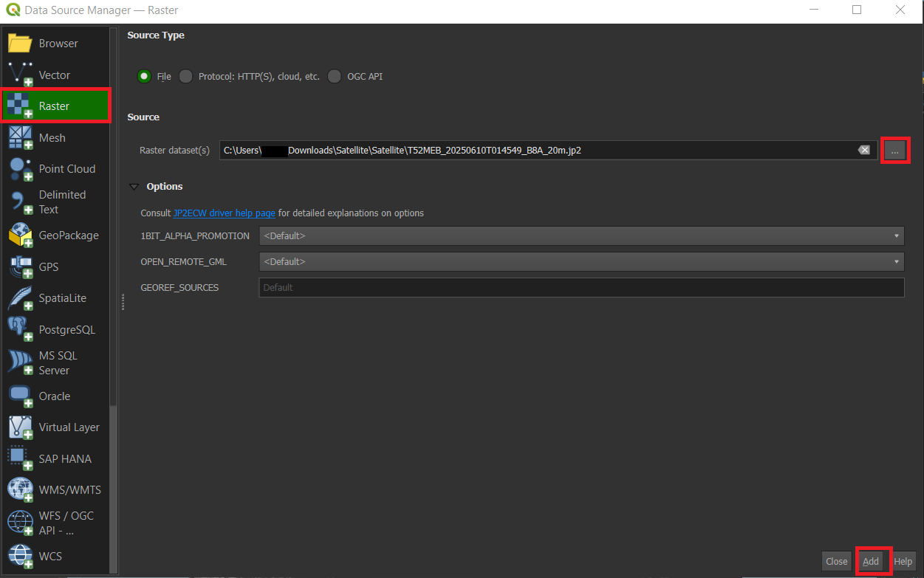Select the Vector layer icon
924x578 pixels.
(x=21, y=75)
